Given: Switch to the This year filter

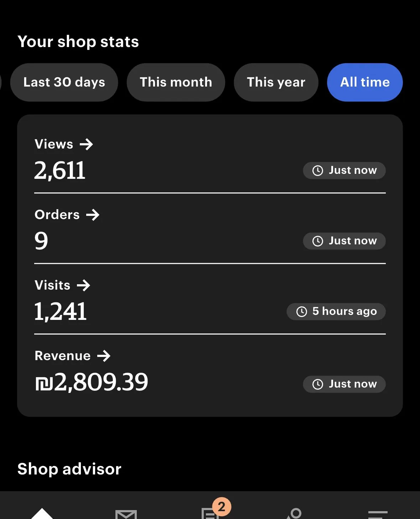Looking at the screenshot, I should tap(276, 82).
